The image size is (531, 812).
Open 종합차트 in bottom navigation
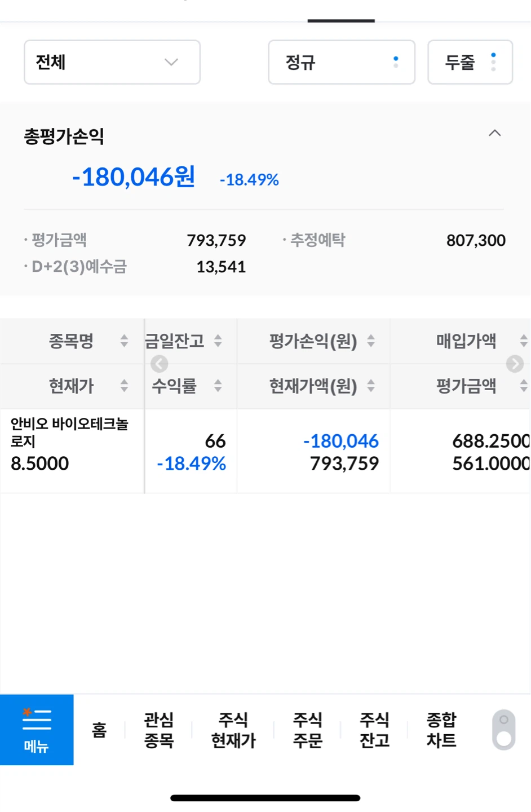tap(441, 730)
